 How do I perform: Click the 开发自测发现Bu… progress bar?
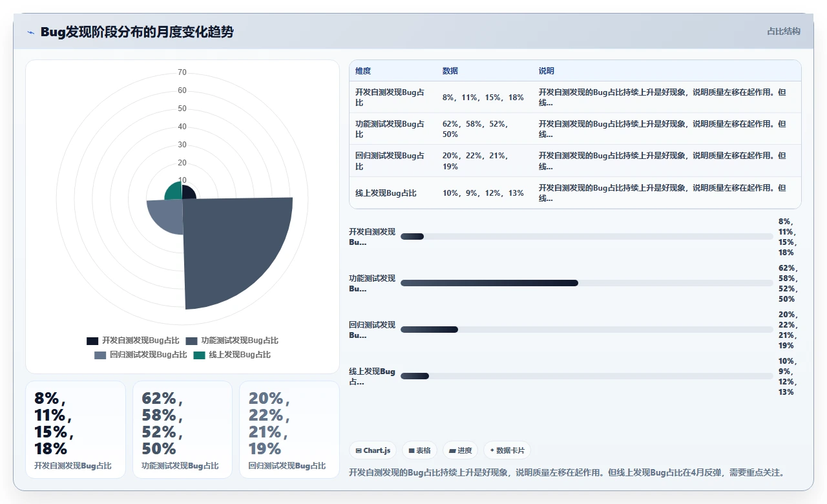click(x=587, y=236)
